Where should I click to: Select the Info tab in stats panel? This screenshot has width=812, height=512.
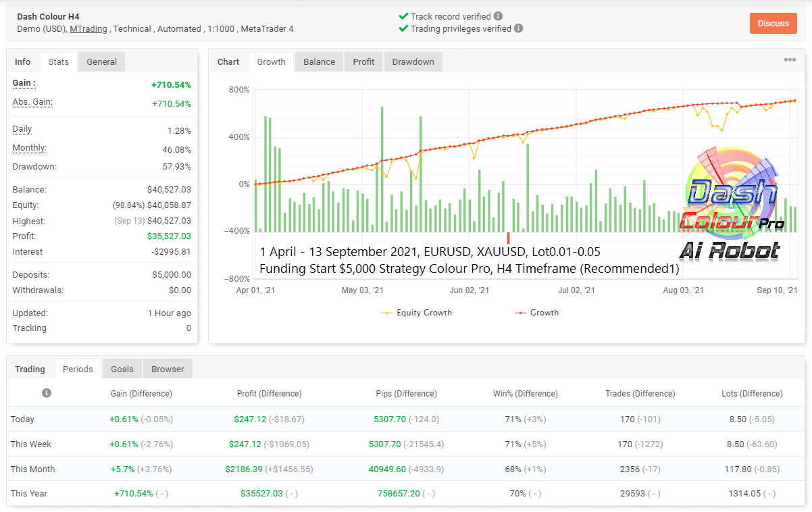pos(23,61)
